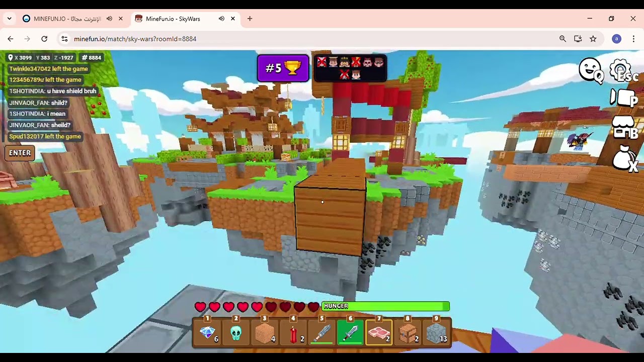Image resolution: width=644 pixels, height=362 pixels.
Task: Click the X 3099 coordinate readout
Action: [x=20, y=57]
